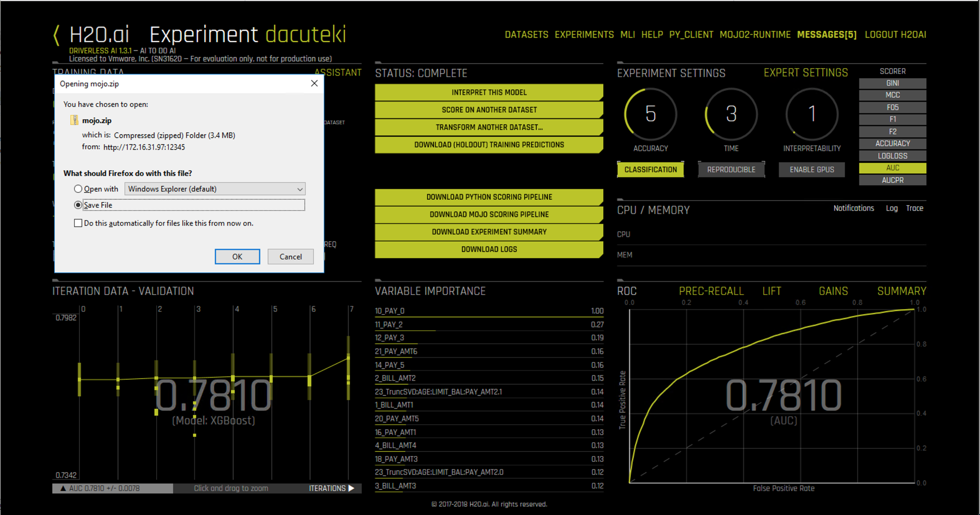Select LOGLOSS in the scorer list
Viewport: 980px width, 515px height.
pyautogui.click(x=892, y=156)
